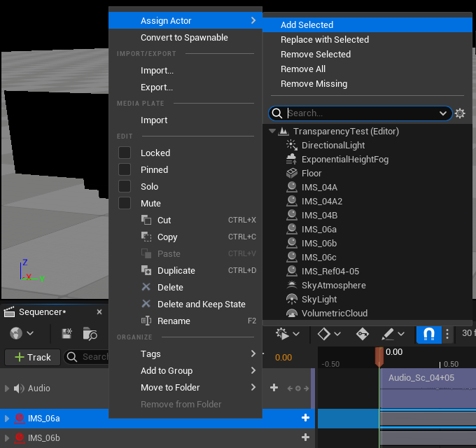Image resolution: width=476 pixels, height=448 pixels.
Task: Click the red playhead timeline marker
Action: pyautogui.click(x=379, y=356)
